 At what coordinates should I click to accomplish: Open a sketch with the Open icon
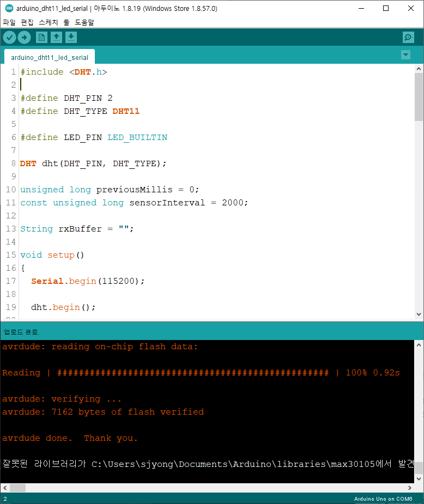56,38
